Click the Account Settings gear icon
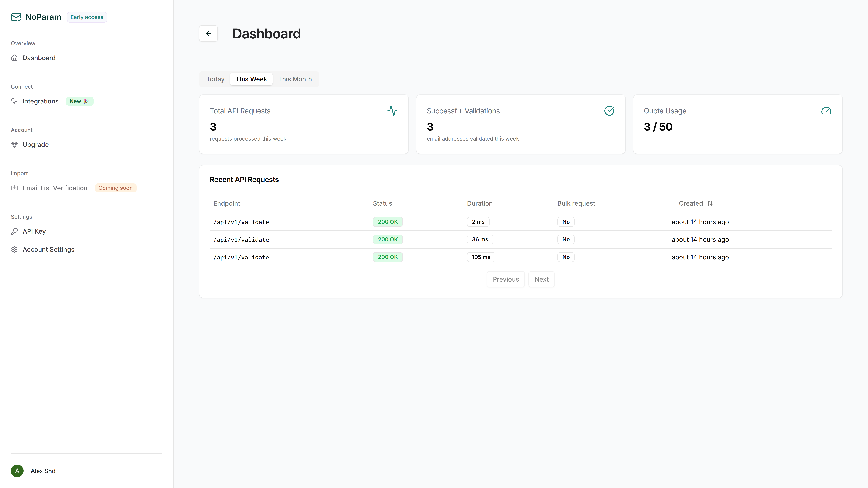Viewport: 868px width, 488px height. tap(14, 250)
